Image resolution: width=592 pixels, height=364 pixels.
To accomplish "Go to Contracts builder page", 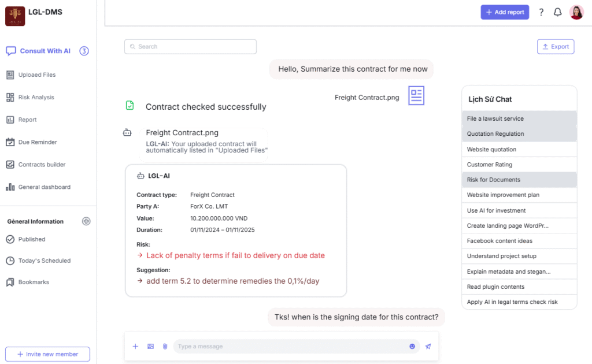I will 42,165.
